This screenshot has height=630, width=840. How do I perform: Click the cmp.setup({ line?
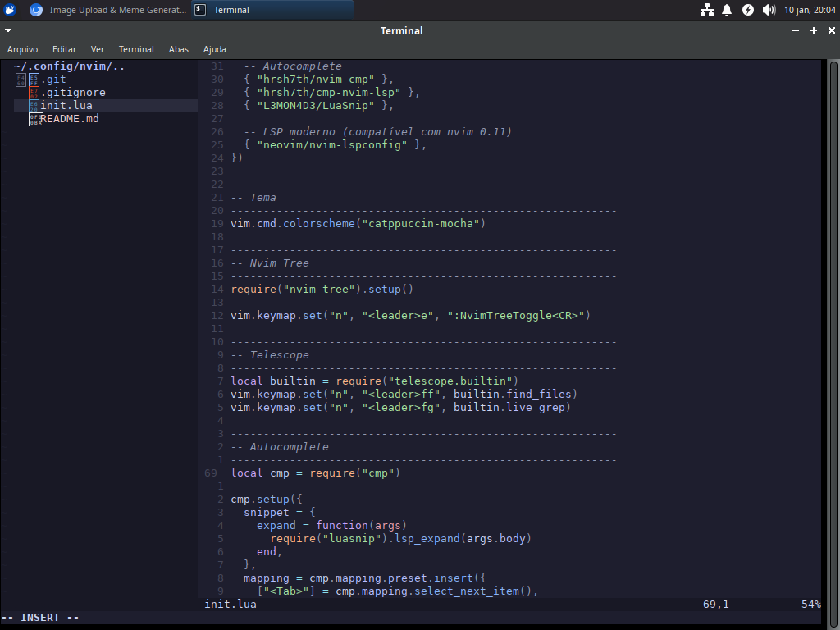click(267, 500)
